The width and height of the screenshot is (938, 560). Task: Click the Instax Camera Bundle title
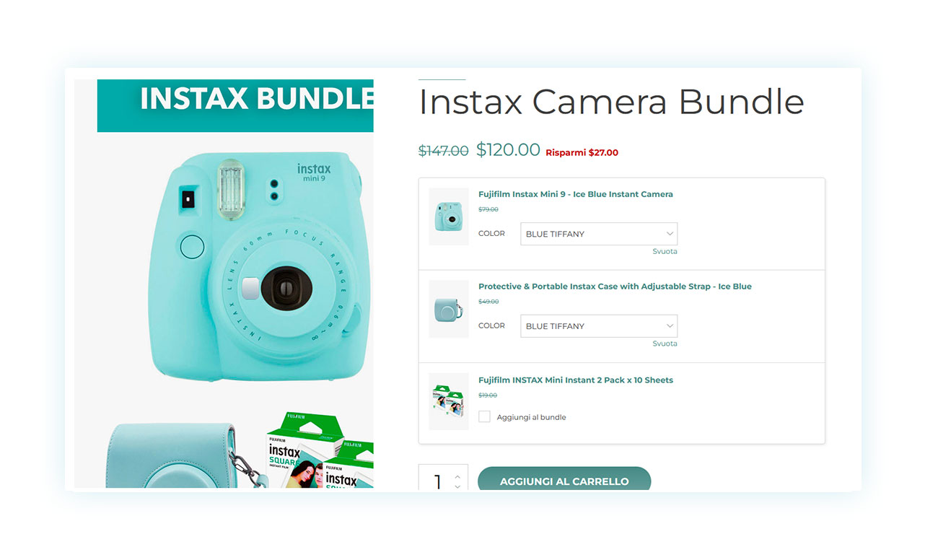coord(611,102)
